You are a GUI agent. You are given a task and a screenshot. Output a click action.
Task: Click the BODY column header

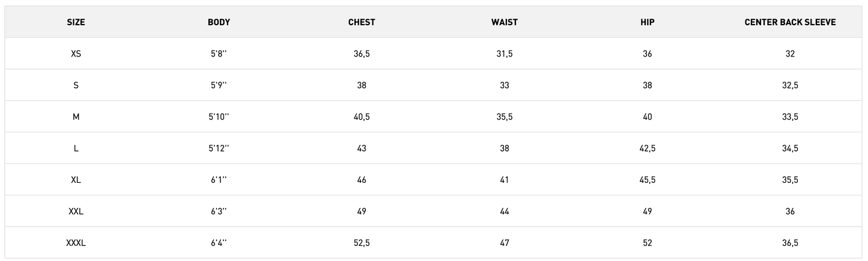point(219,22)
